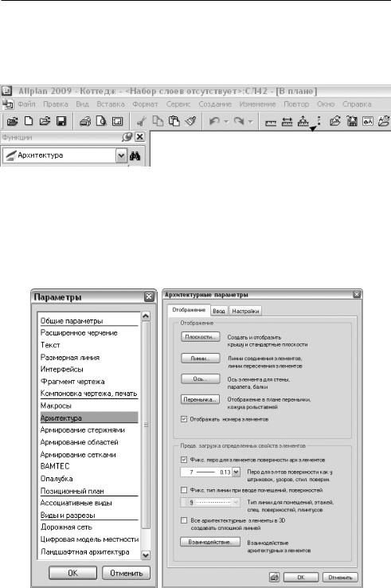Open the Вставка menu

(x=111, y=104)
